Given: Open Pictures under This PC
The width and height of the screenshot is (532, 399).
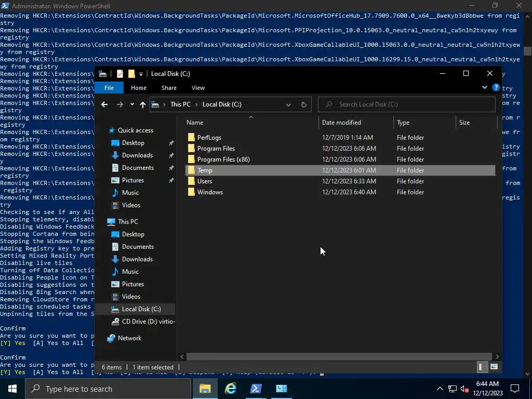Looking at the screenshot, I should pyautogui.click(x=132, y=284).
